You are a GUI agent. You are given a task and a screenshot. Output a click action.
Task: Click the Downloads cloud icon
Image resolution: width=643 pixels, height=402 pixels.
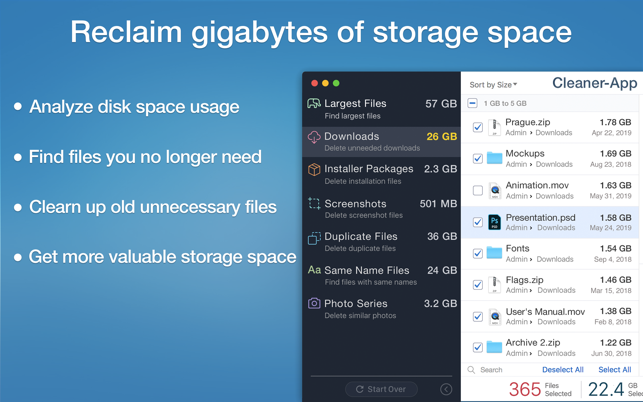[314, 137]
